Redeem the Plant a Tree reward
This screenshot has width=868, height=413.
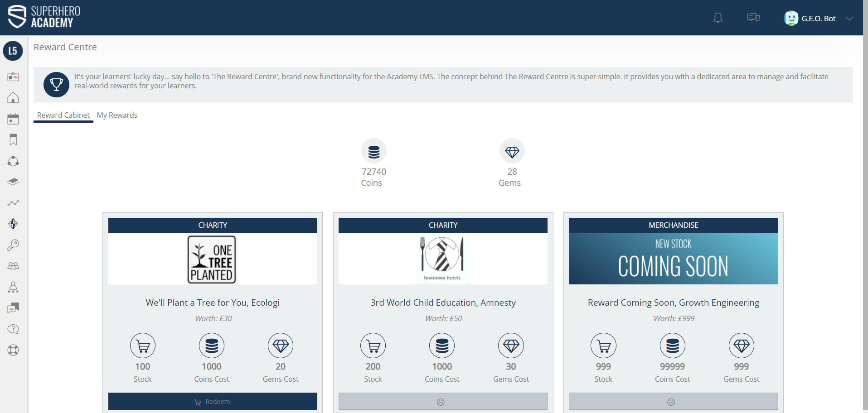tap(213, 402)
